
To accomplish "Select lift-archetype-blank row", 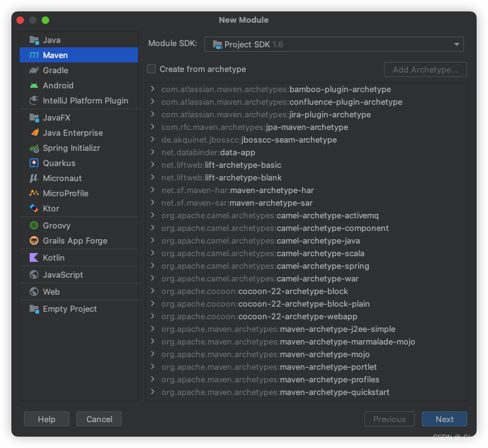I will [x=307, y=177].
